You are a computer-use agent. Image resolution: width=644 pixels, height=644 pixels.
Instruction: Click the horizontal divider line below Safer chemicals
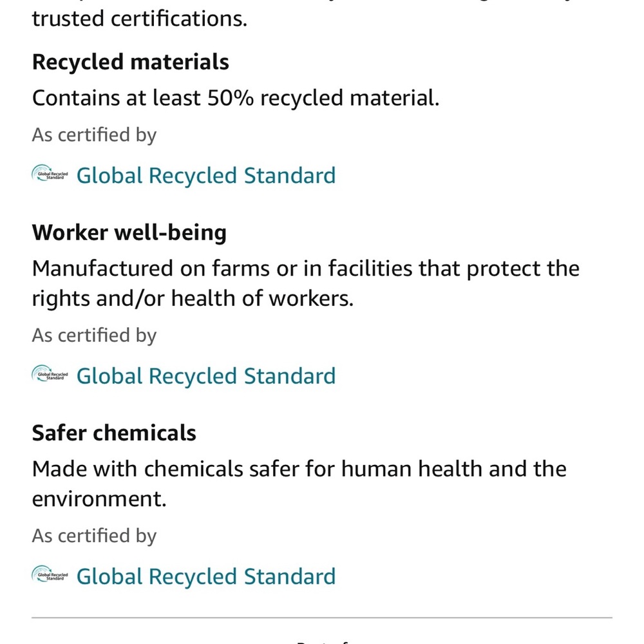pyautogui.click(x=322, y=618)
